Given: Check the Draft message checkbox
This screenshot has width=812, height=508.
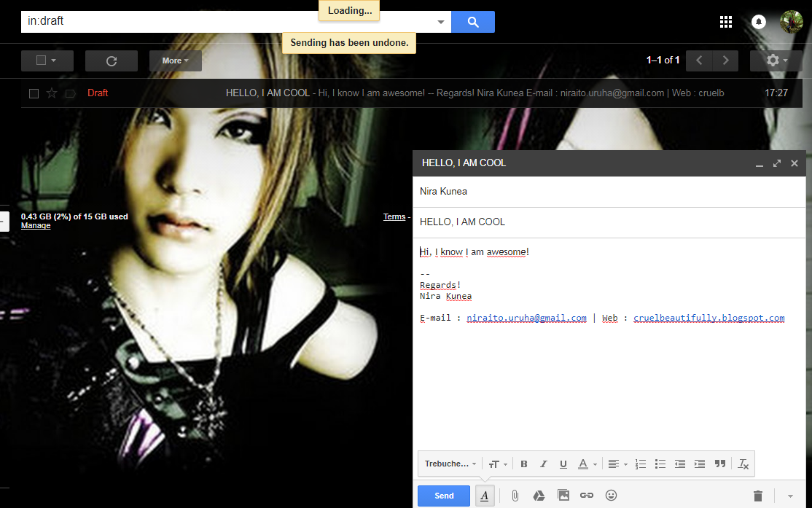Looking at the screenshot, I should pyautogui.click(x=34, y=93).
